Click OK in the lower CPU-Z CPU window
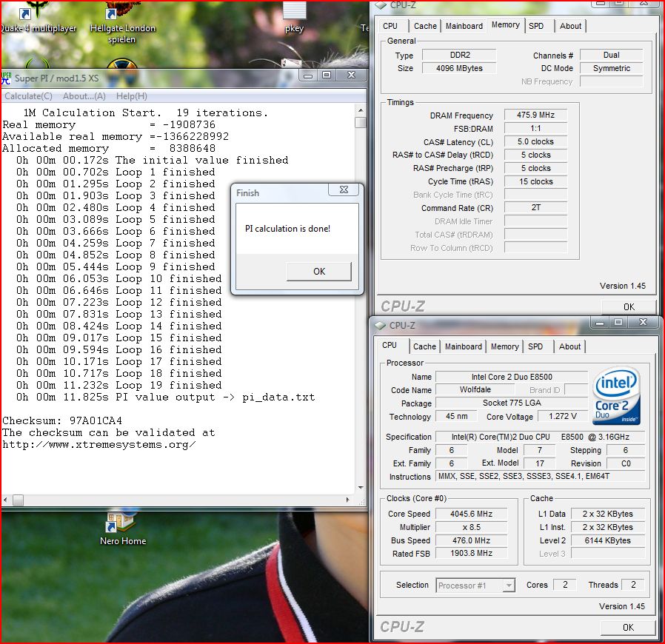This screenshot has width=665, height=644. click(628, 627)
